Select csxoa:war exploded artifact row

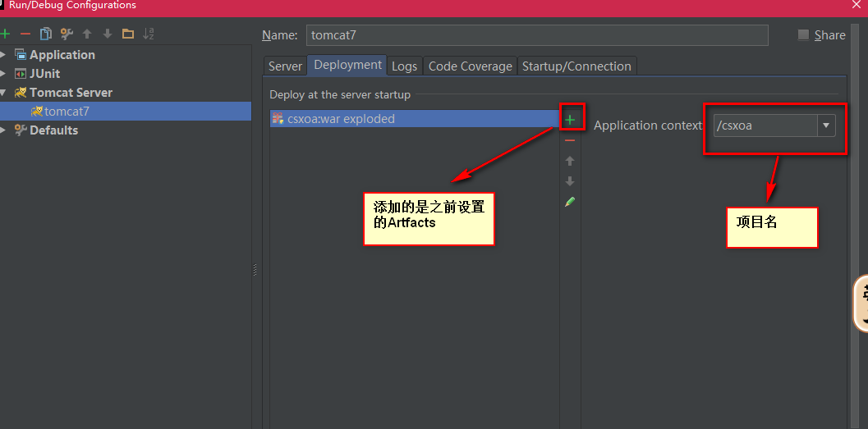point(415,119)
